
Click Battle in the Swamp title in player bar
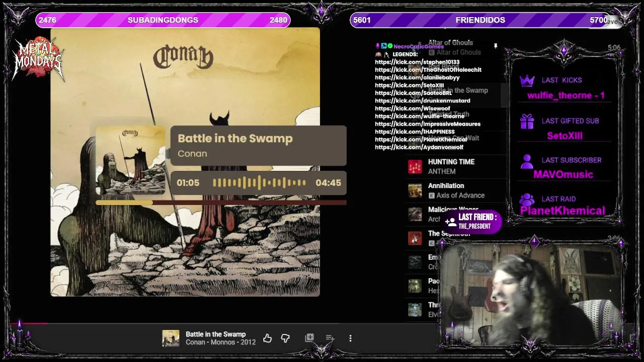click(x=216, y=334)
